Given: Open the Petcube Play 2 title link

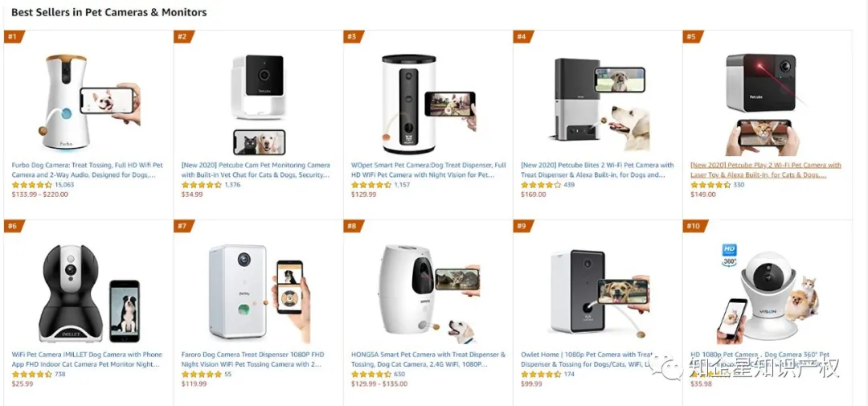Looking at the screenshot, I should pos(766,170).
